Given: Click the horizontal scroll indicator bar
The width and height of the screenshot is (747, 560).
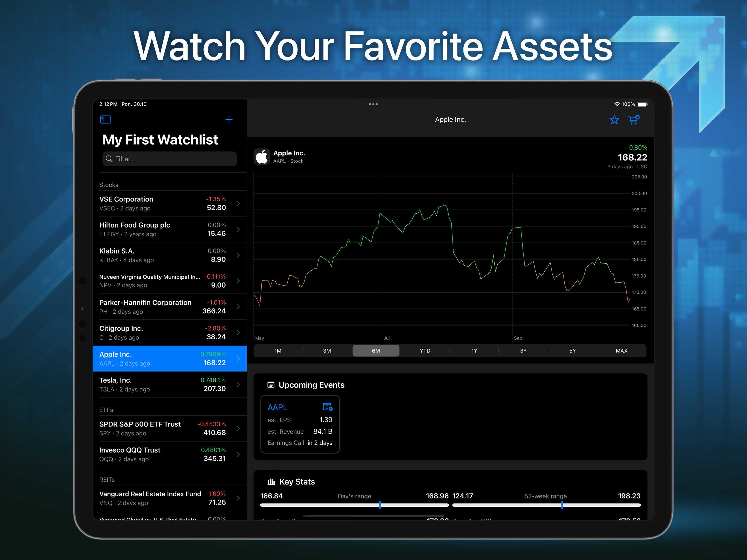Looking at the screenshot, I should [373, 516].
